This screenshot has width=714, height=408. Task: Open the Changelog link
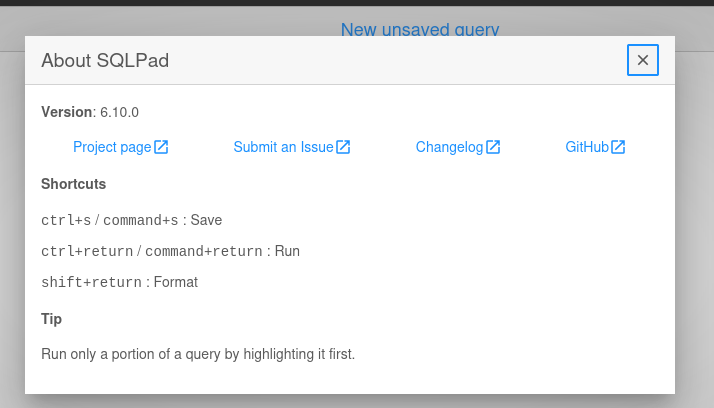[x=458, y=147]
